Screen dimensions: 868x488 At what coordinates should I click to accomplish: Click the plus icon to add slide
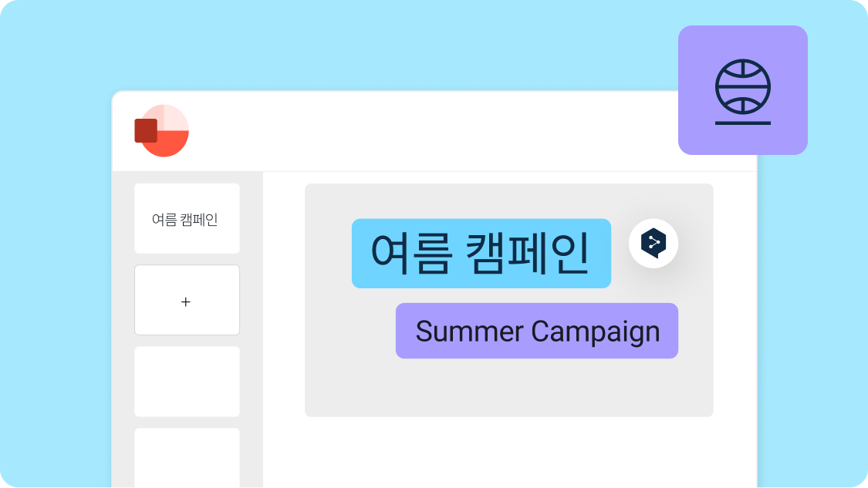click(x=186, y=301)
